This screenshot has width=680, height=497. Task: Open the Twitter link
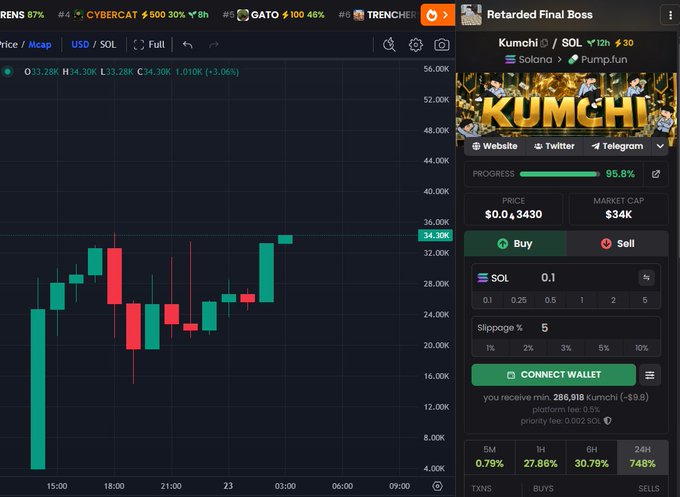pyautogui.click(x=554, y=146)
